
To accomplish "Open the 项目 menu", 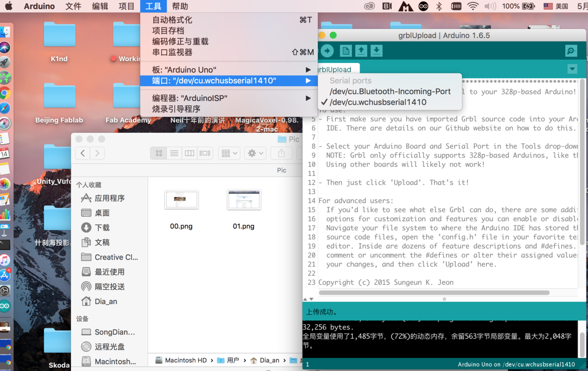I will (x=127, y=6).
